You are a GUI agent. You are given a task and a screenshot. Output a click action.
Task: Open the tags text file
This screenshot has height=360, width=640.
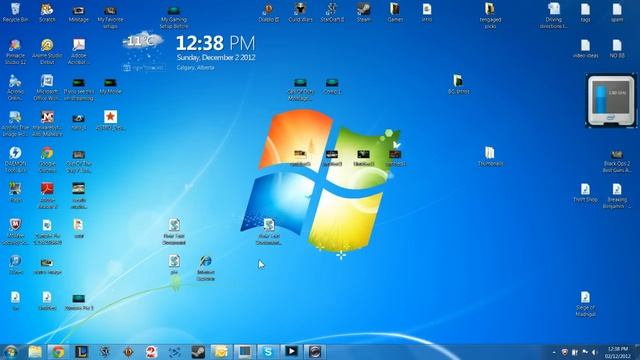tap(585, 12)
